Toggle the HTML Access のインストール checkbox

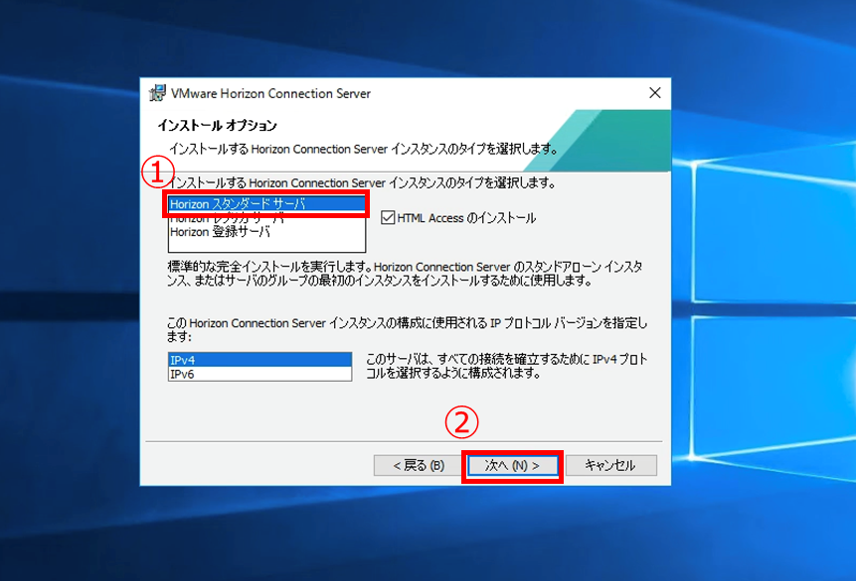click(388, 218)
